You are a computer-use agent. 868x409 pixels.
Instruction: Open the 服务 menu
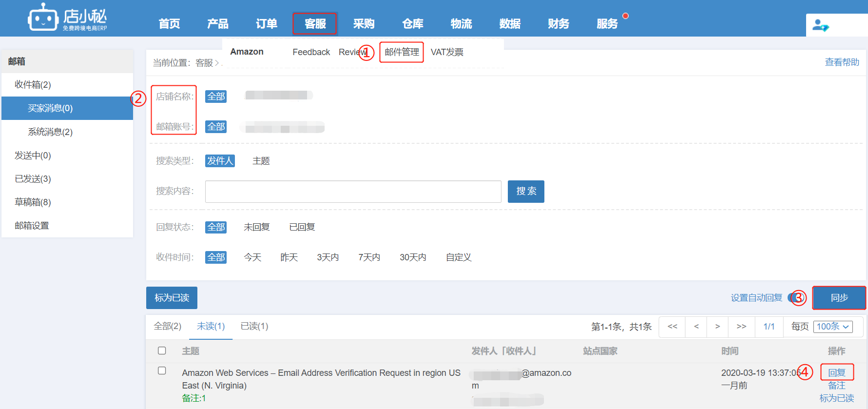pyautogui.click(x=607, y=23)
